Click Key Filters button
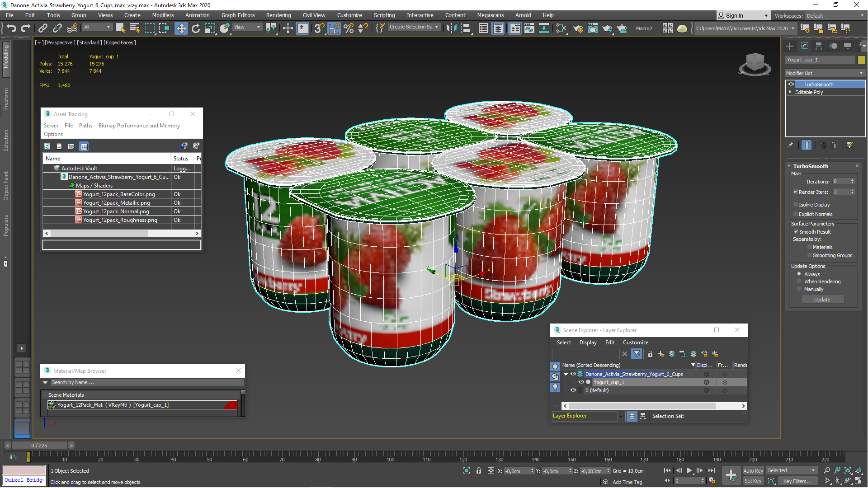 [797, 481]
